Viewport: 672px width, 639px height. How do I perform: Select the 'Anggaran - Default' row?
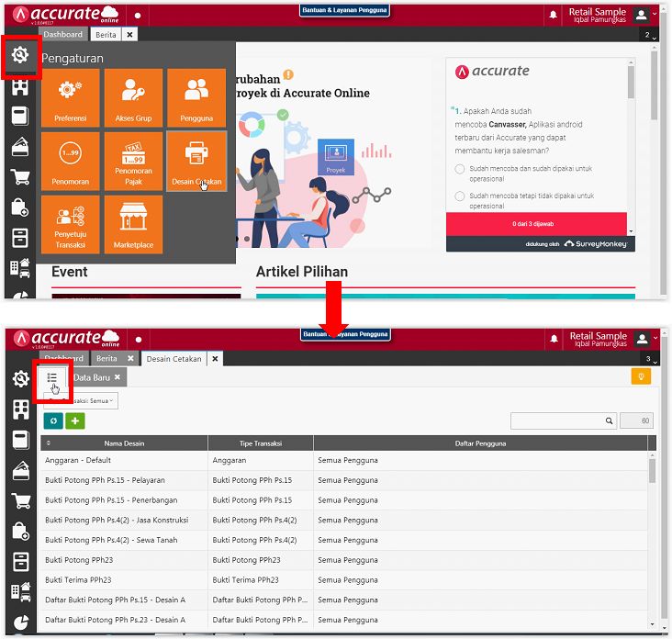coord(343,460)
